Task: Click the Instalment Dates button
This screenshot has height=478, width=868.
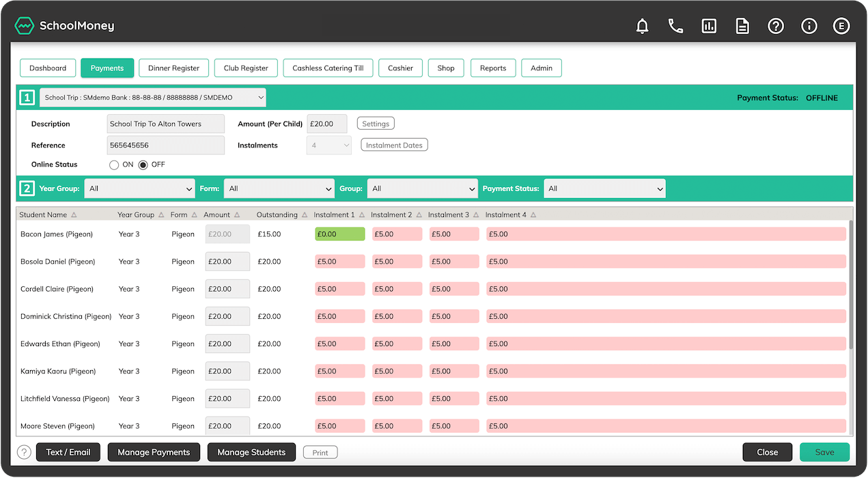Action: [x=394, y=145]
